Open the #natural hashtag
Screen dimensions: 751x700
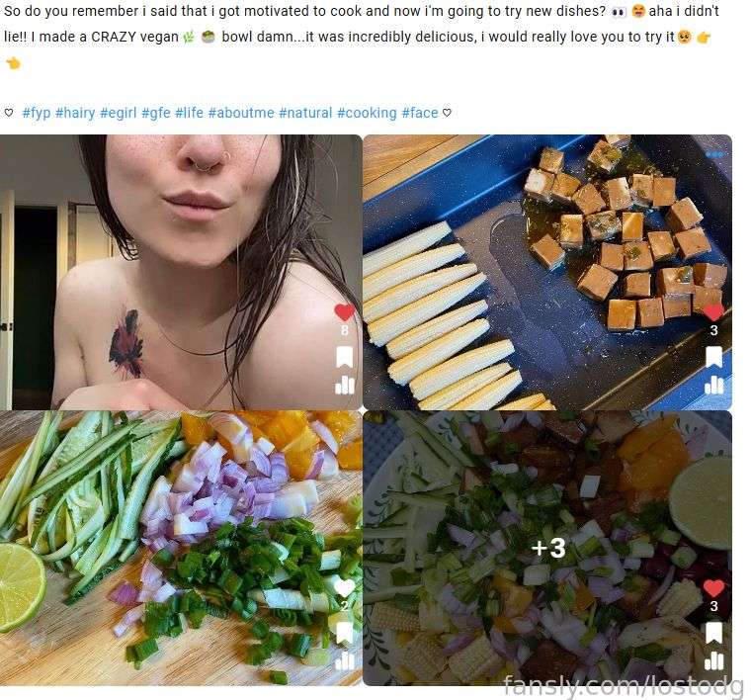pyautogui.click(x=305, y=113)
